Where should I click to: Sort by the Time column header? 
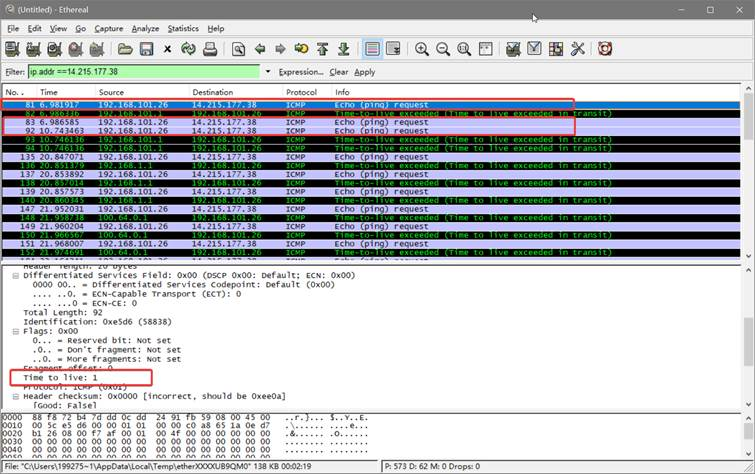point(65,92)
